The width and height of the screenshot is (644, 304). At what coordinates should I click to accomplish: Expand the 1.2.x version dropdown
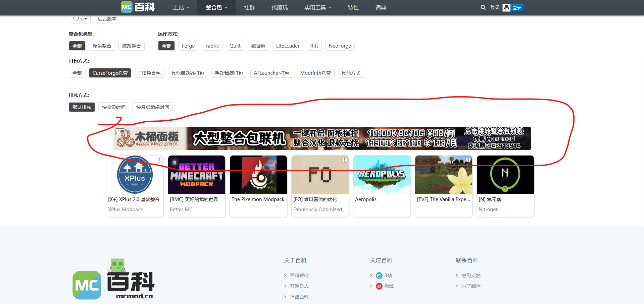(x=80, y=19)
